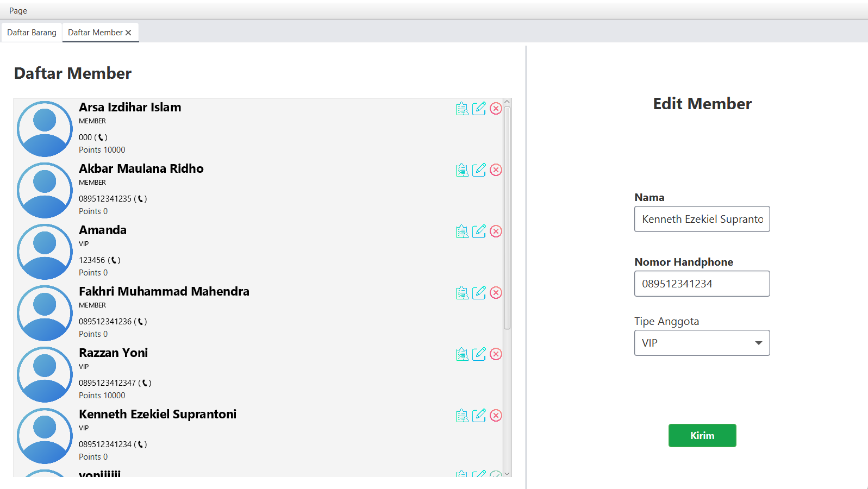The image size is (868, 489).
Task: Click Razzan Yoni's avatar picture
Action: coord(45,374)
